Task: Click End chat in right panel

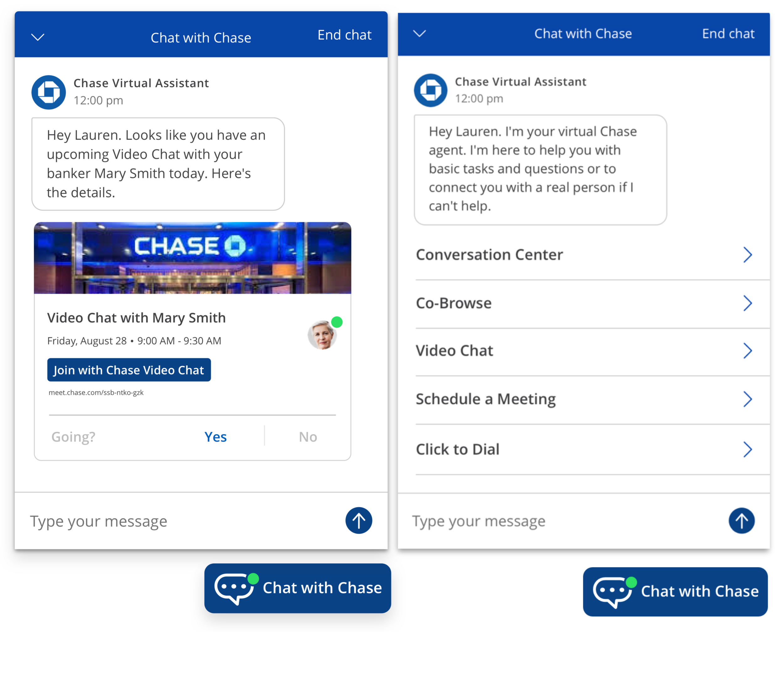Action: click(728, 34)
